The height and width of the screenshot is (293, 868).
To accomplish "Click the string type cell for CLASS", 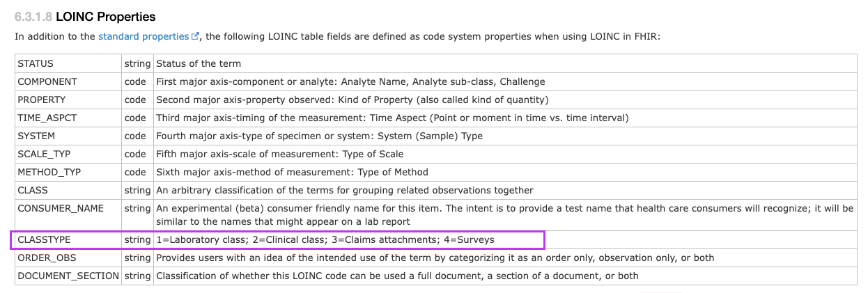I will coord(138,190).
